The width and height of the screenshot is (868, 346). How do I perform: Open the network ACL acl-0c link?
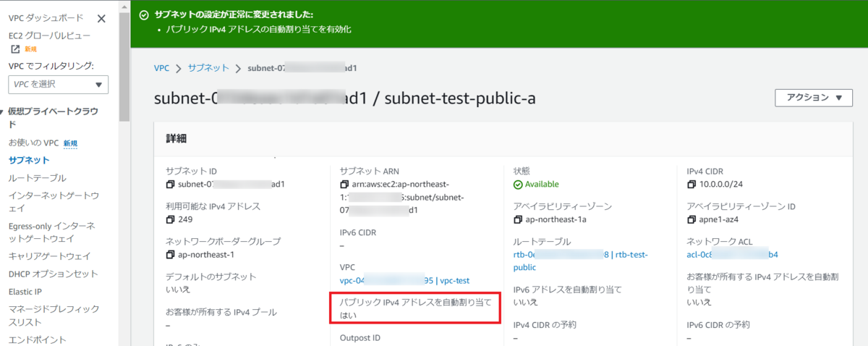point(732,254)
